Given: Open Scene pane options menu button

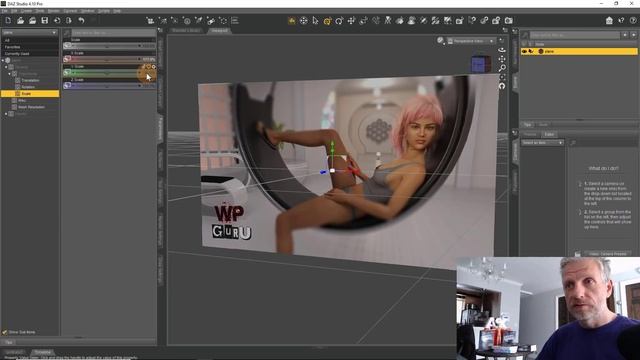Looking at the screenshot, I should [x=515, y=31].
